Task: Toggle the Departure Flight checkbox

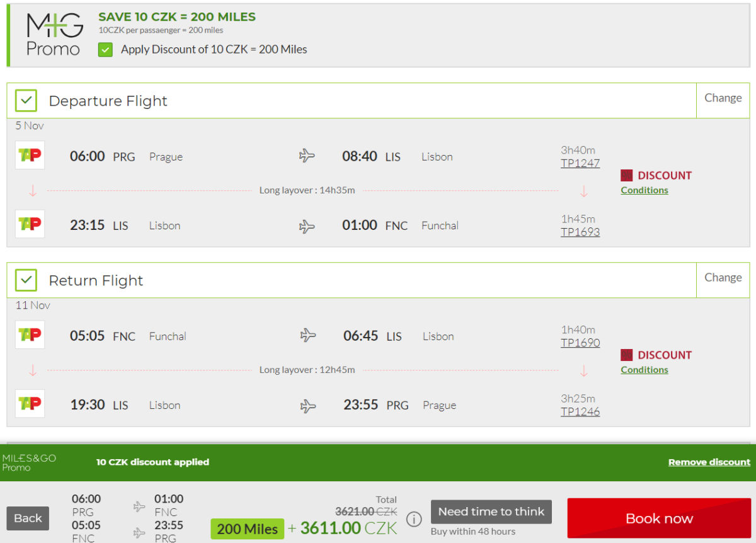Action: click(26, 101)
